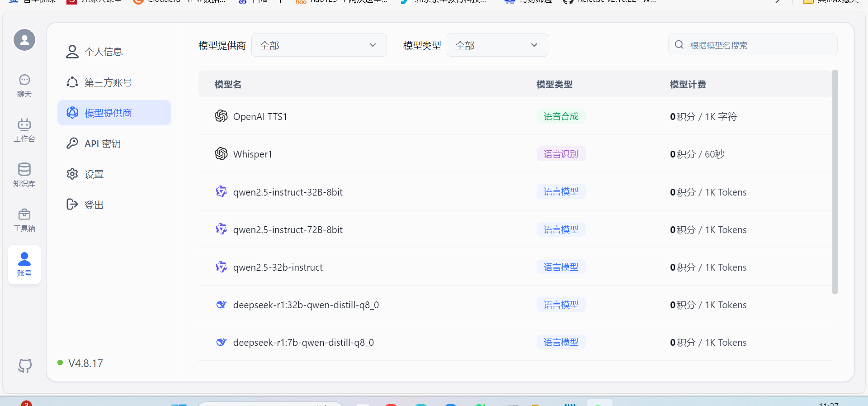This screenshot has height=406, width=868.
Task: Click the model list vertical scrollbar
Action: click(x=835, y=181)
